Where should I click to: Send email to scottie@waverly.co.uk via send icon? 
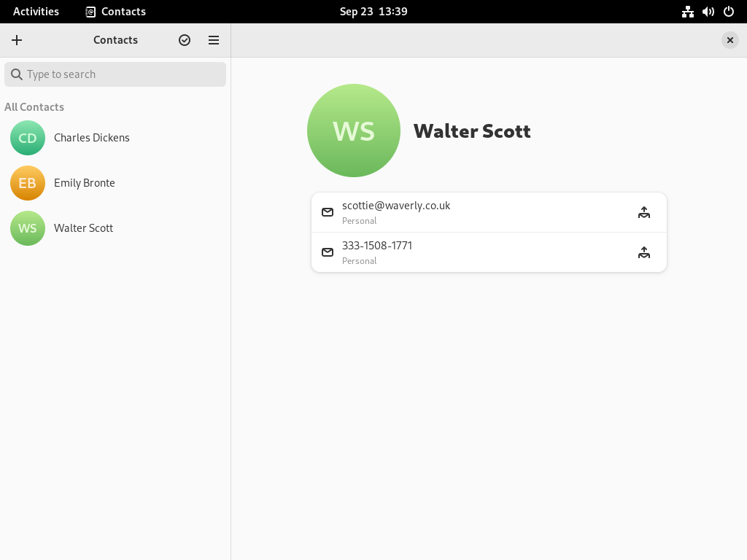[x=643, y=212]
